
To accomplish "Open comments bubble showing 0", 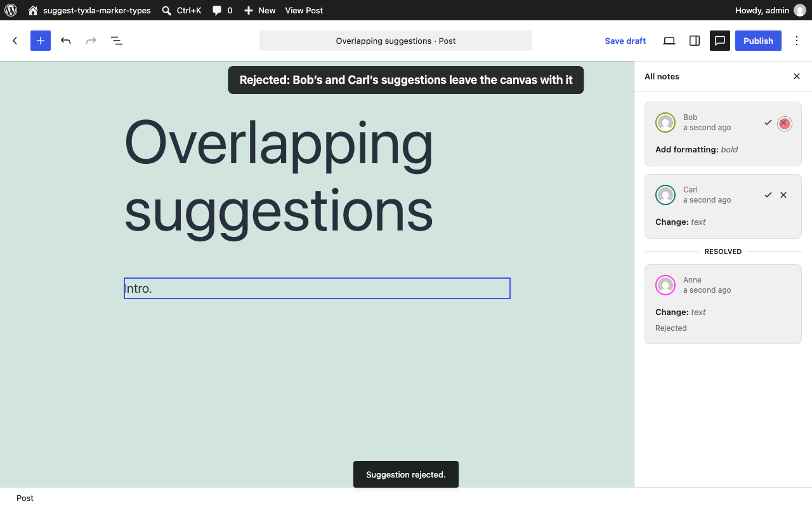I will point(222,10).
